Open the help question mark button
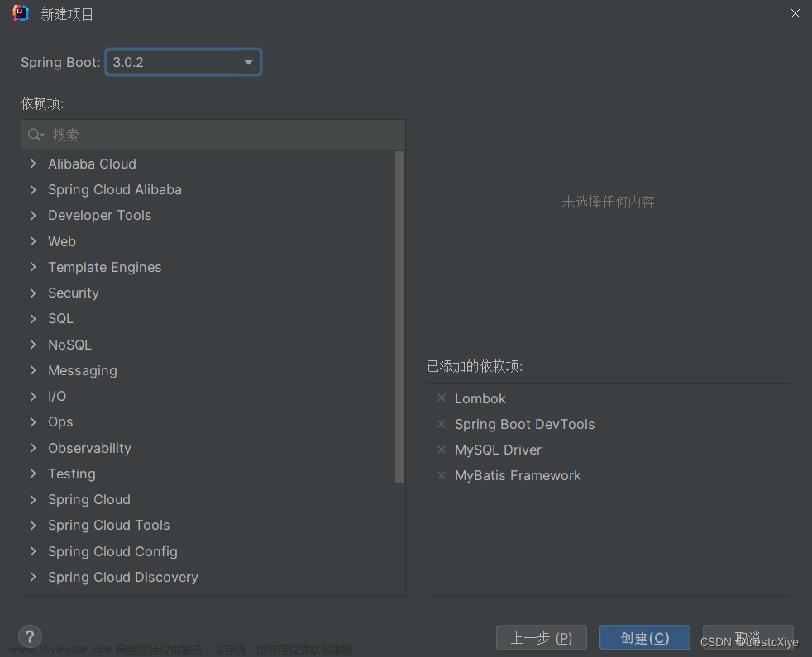Screen dimensions: 812x657 click(x=30, y=636)
